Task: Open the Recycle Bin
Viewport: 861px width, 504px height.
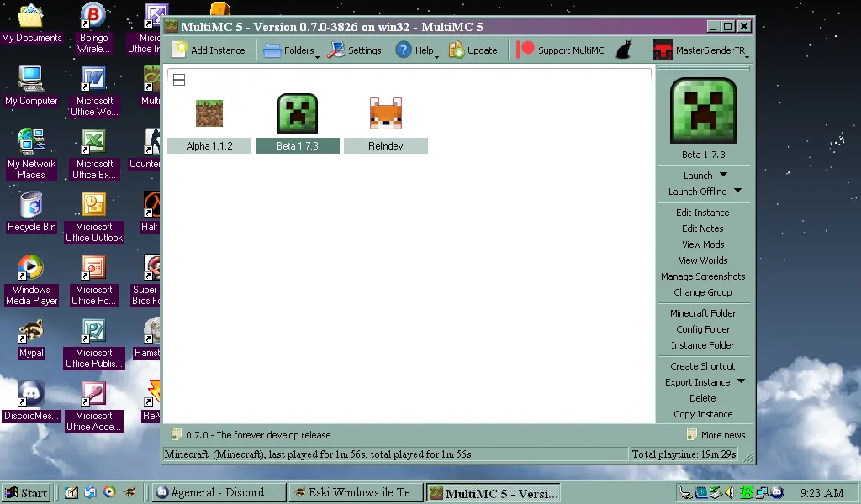Action: [x=31, y=212]
